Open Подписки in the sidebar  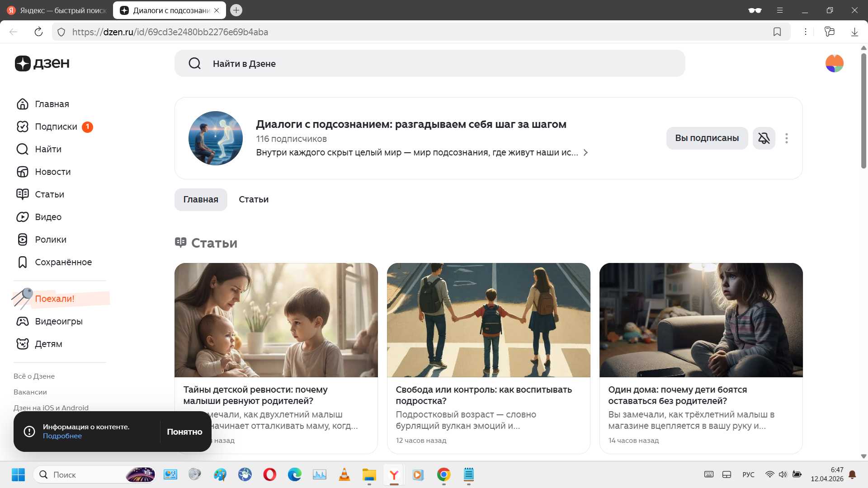coord(56,127)
